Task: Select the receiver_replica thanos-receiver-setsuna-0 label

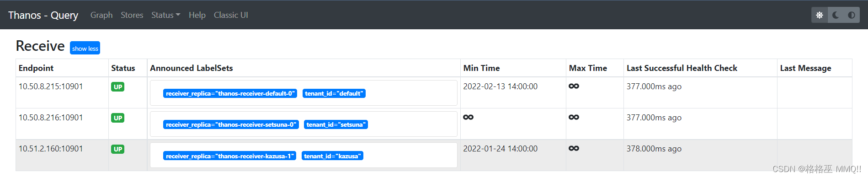Action: 231,124
